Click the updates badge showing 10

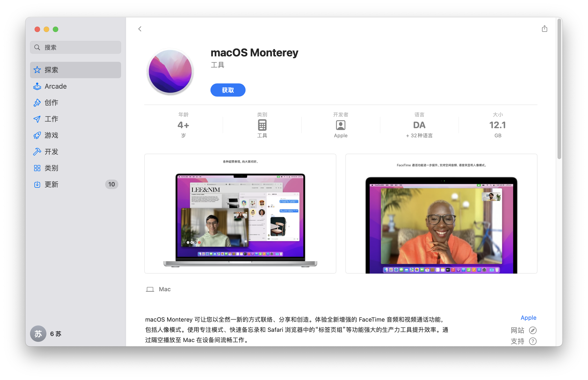(x=112, y=185)
